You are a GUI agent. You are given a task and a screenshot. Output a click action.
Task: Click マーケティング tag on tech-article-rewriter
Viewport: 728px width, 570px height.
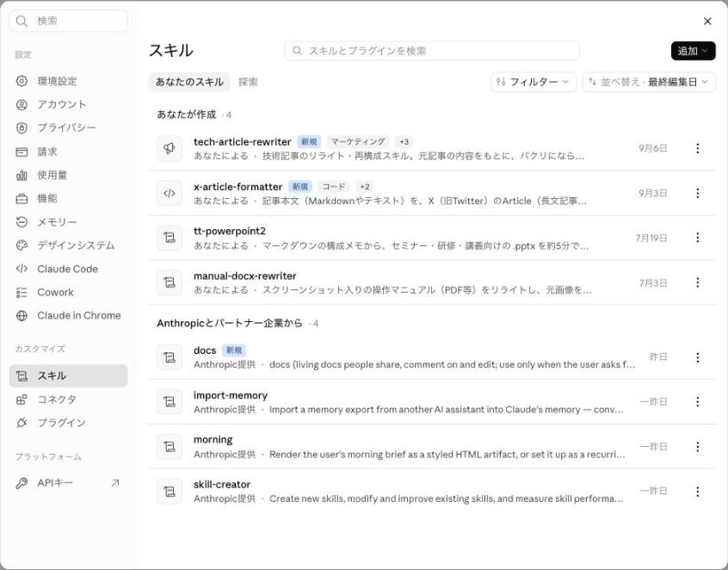point(358,142)
